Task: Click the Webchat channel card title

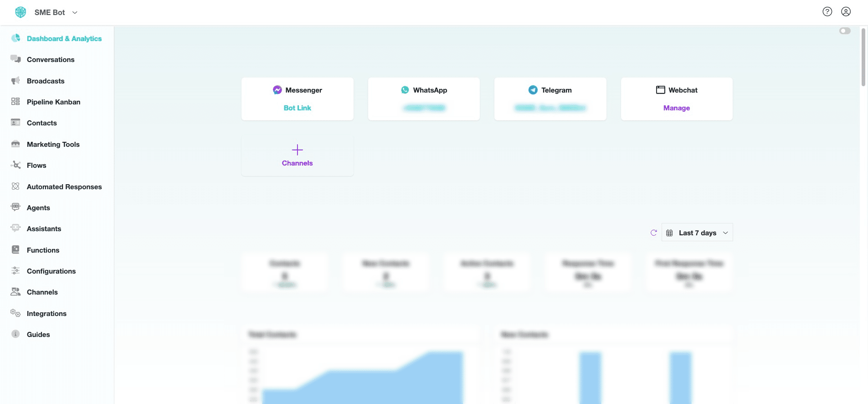Action: (x=683, y=90)
